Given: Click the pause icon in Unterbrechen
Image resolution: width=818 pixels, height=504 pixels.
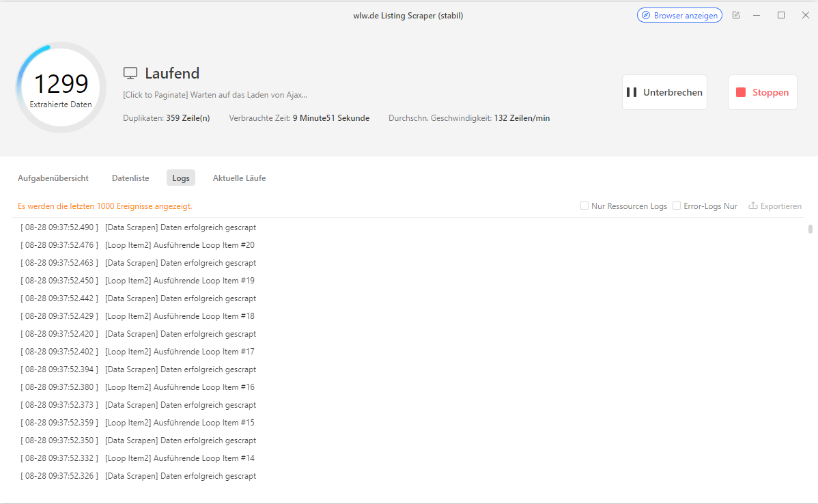Looking at the screenshot, I should (x=631, y=92).
